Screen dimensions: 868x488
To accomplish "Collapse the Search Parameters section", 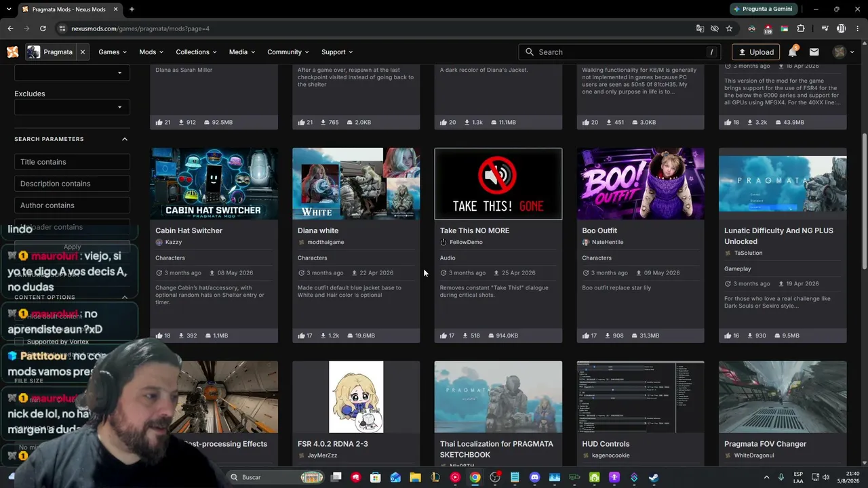I will pos(125,139).
